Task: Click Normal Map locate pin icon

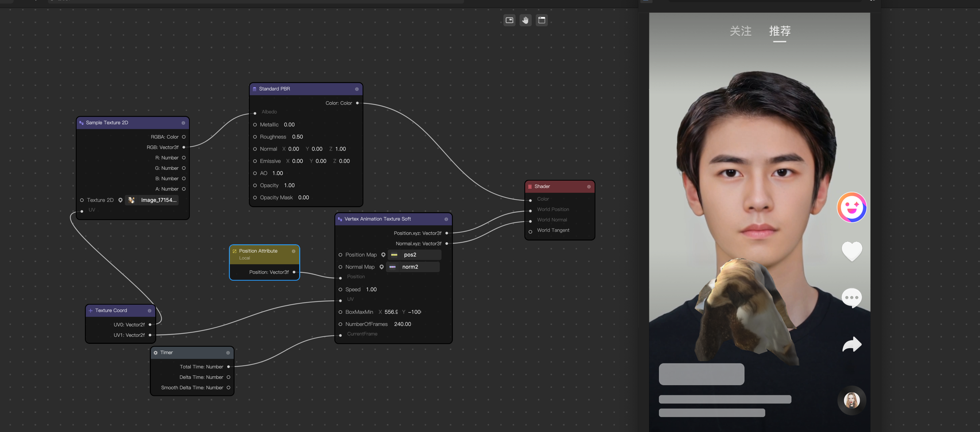Action: pos(382,267)
